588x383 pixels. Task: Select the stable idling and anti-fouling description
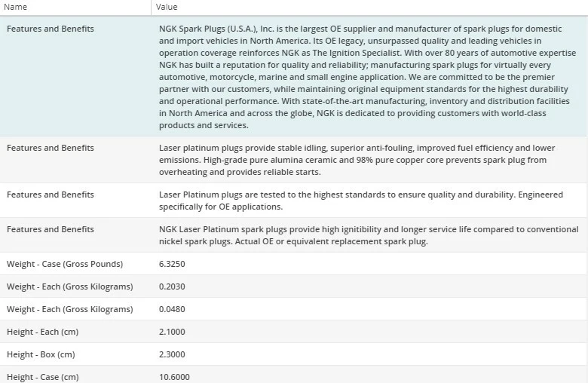pyautogui.click(x=357, y=160)
